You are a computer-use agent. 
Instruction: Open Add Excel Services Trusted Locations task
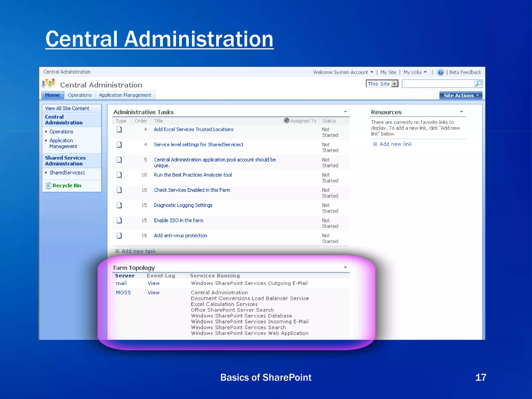point(194,129)
